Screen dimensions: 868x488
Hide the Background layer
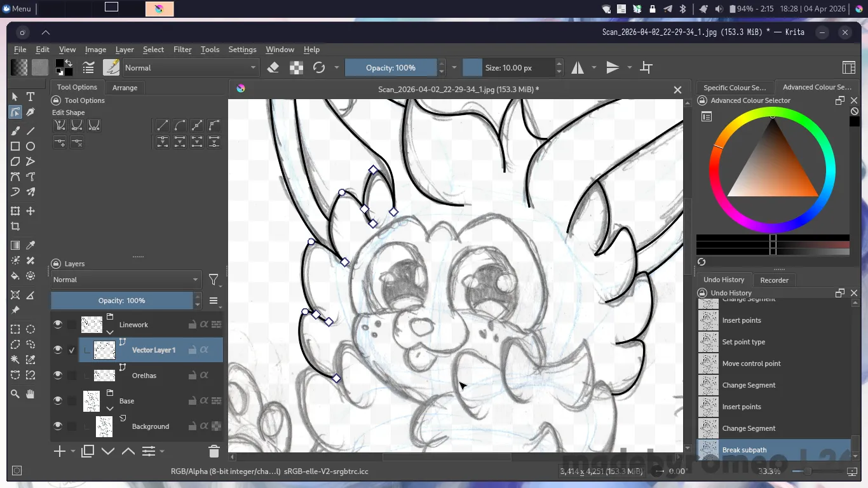(x=58, y=426)
